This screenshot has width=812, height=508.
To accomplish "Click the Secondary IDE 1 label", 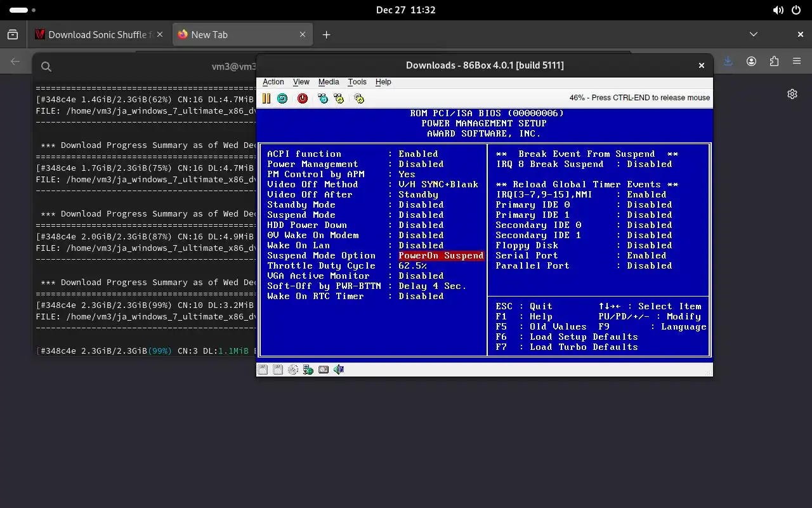I will (539, 236).
